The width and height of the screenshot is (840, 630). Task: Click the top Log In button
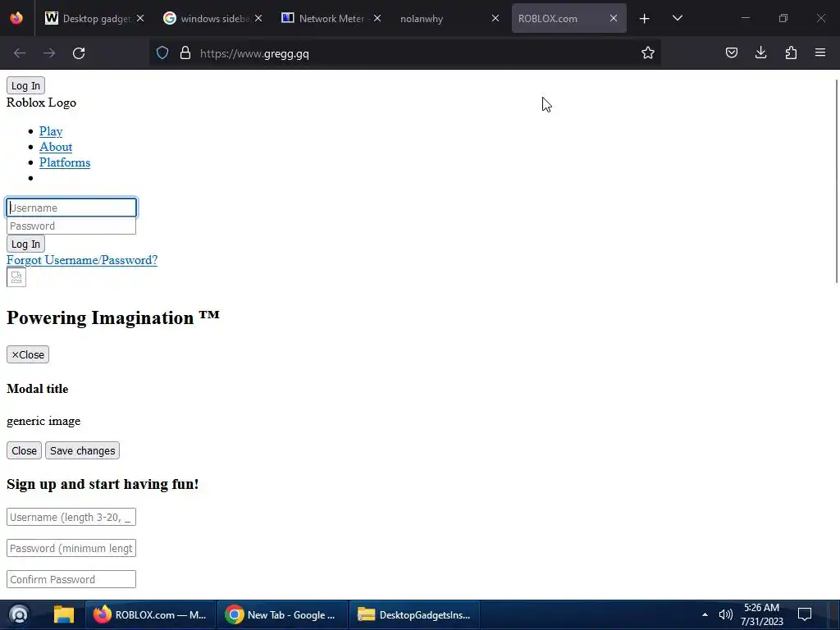(x=25, y=85)
